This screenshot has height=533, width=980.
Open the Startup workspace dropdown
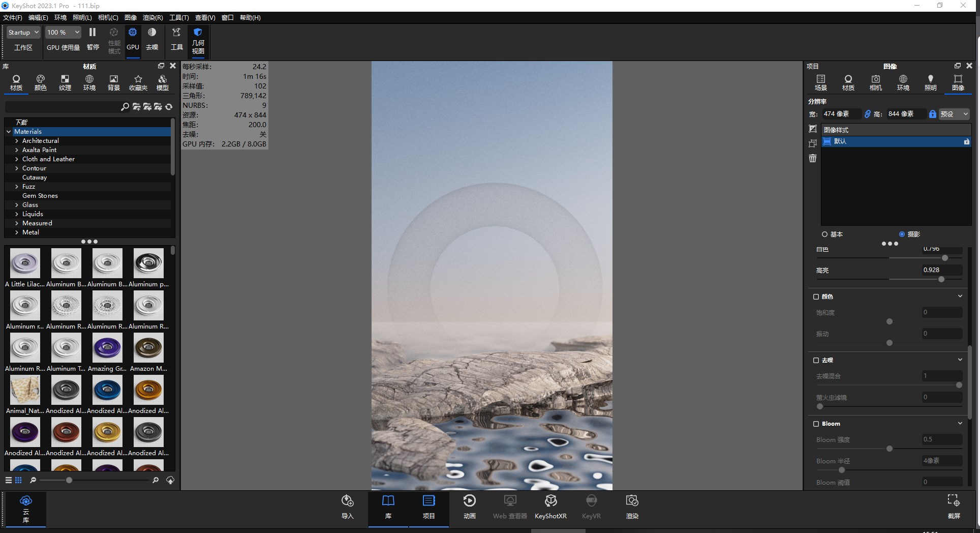pyautogui.click(x=23, y=32)
